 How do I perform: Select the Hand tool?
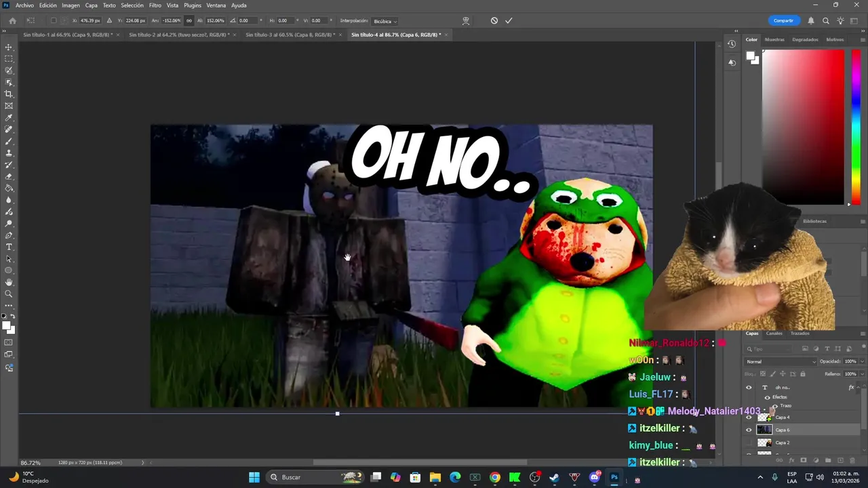(x=9, y=282)
